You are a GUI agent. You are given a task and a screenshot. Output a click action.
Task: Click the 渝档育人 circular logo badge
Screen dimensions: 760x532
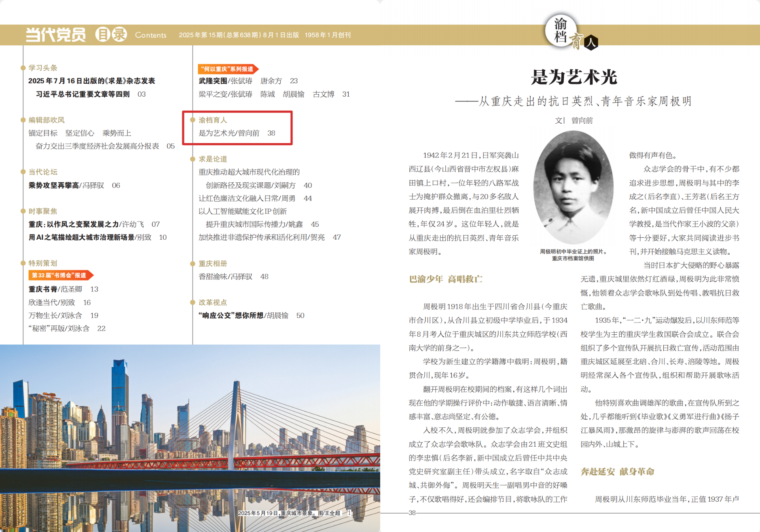(561, 31)
